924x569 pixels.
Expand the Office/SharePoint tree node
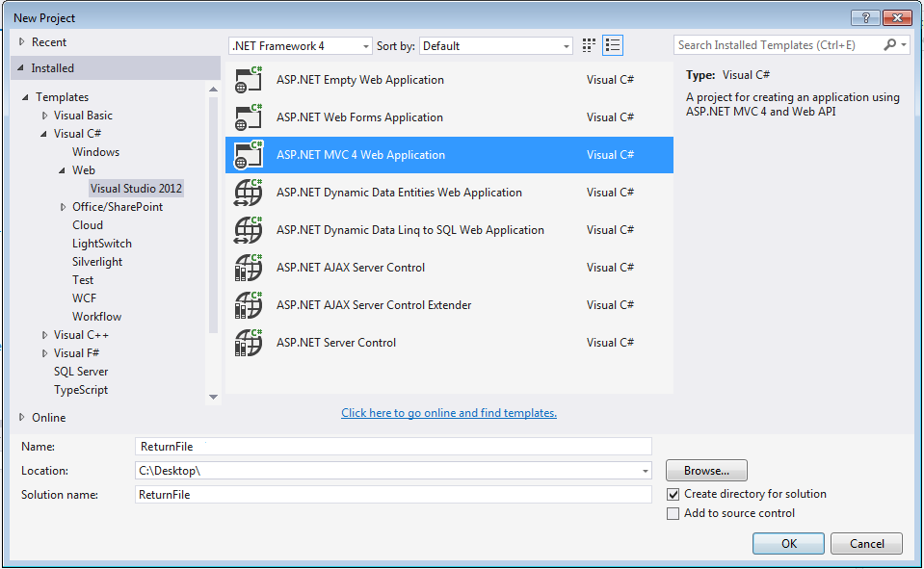coord(63,207)
